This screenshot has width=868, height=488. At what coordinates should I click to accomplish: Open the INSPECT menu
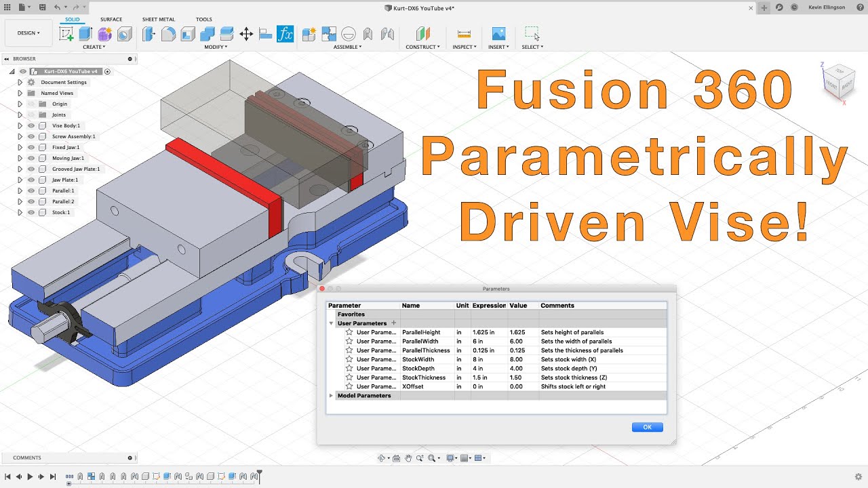click(x=464, y=47)
